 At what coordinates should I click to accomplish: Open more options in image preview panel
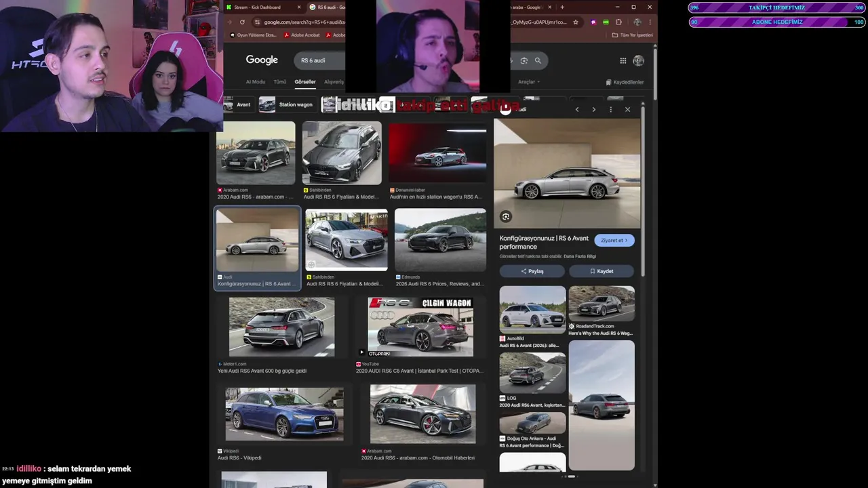coord(610,109)
